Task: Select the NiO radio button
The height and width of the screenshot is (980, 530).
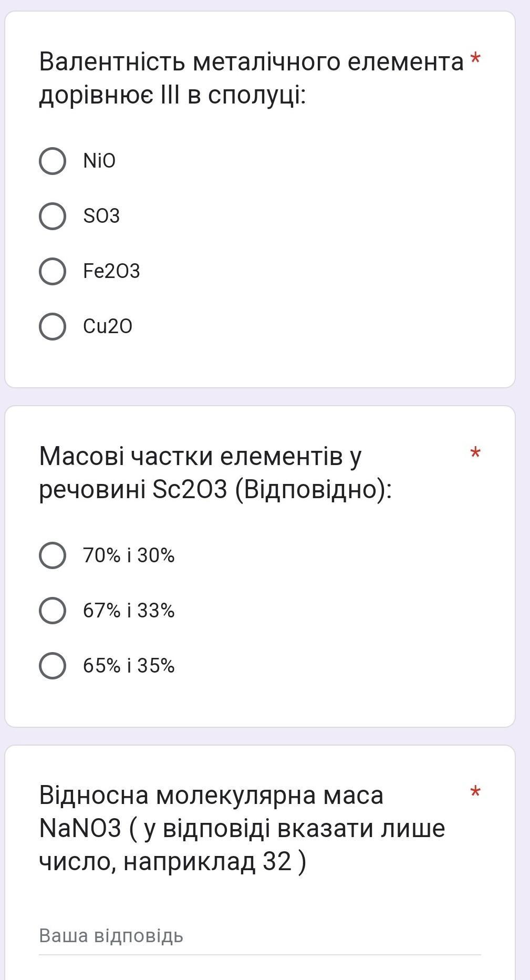Action: point(53,161)
